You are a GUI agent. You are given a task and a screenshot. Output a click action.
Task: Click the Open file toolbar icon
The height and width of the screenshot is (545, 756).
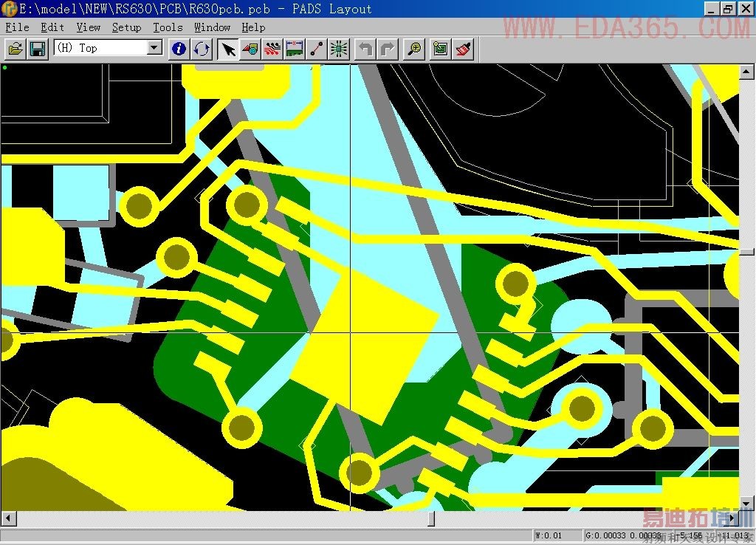15,49
